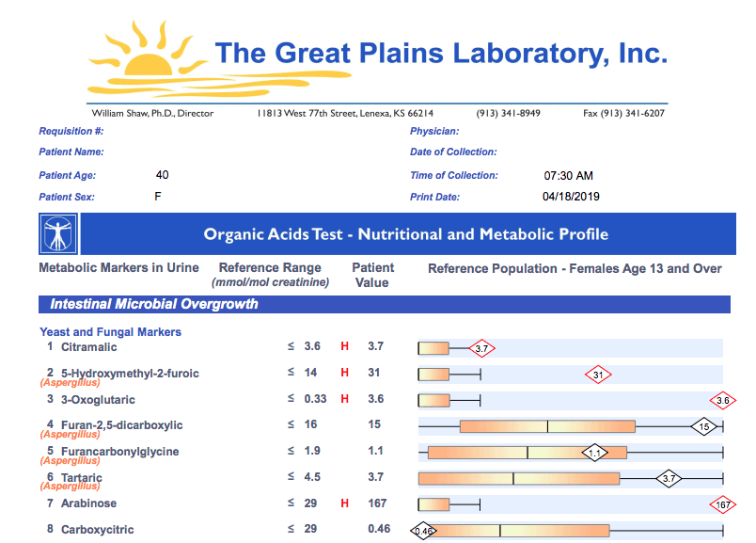Select the 3-Oxoglutaric marker name
Viewport: 756px width, 543px height.
[x=98, y=400]
